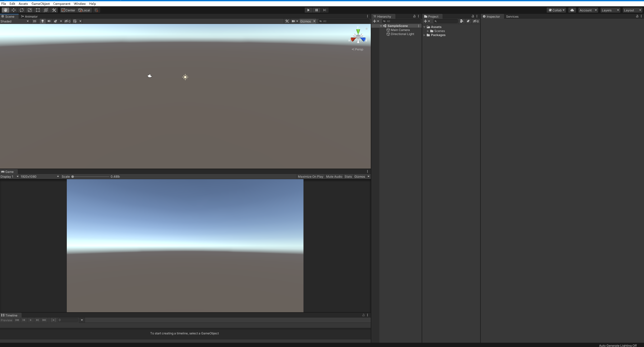Select the Inspector tab
Screen dimensions: 644x347
point(491,16)
